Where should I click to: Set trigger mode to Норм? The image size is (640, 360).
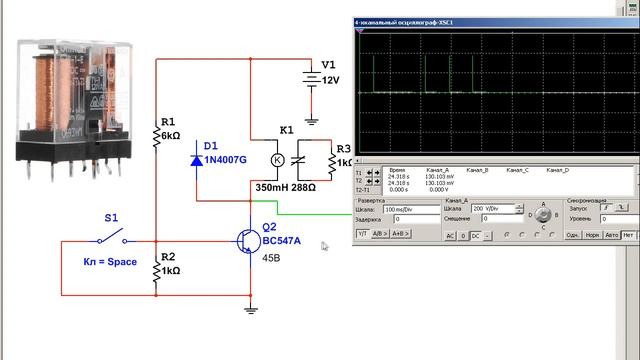tap(592, 235)
